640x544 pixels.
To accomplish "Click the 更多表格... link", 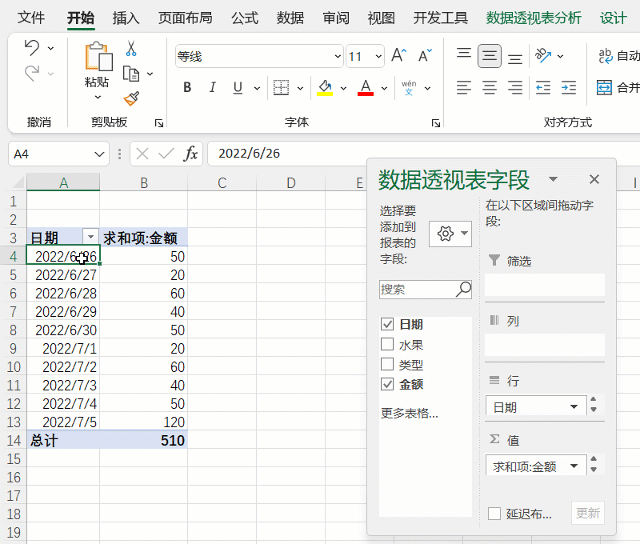I will click(409, 413).
